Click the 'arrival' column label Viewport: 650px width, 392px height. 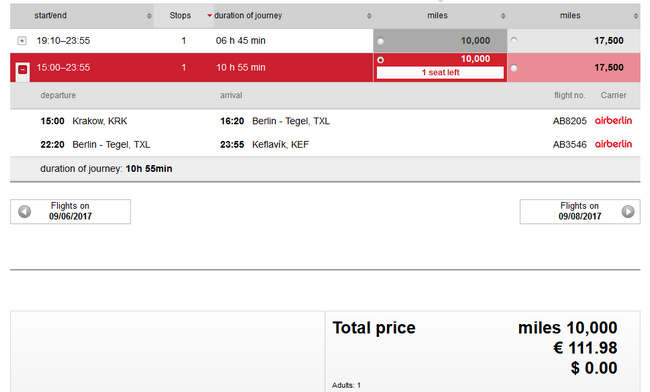[x=231, y=95]
